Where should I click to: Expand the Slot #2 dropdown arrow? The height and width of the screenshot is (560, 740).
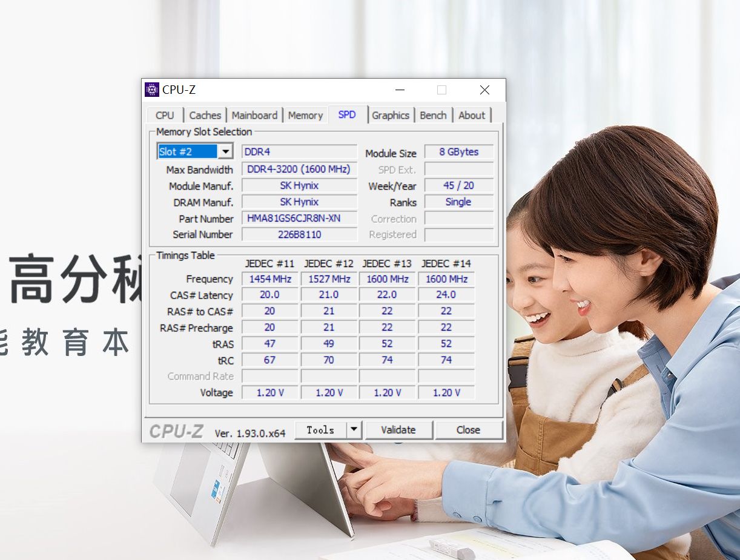[x=225, y=151]
